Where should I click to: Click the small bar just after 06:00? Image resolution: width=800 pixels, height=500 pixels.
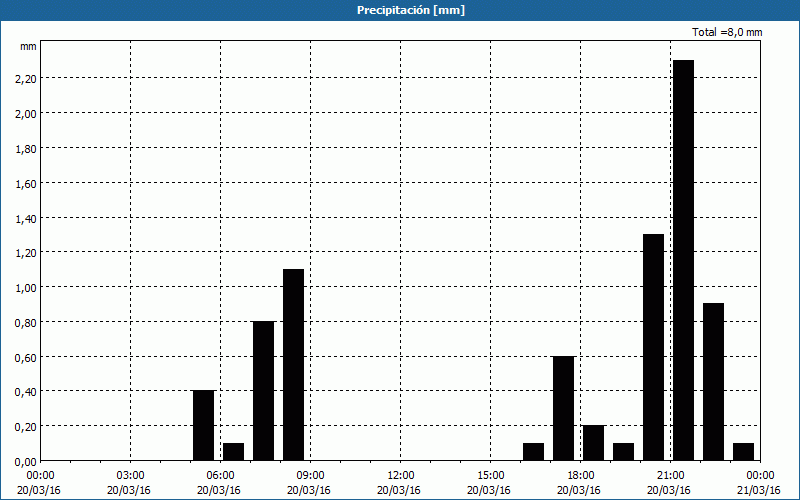point(233,452)
